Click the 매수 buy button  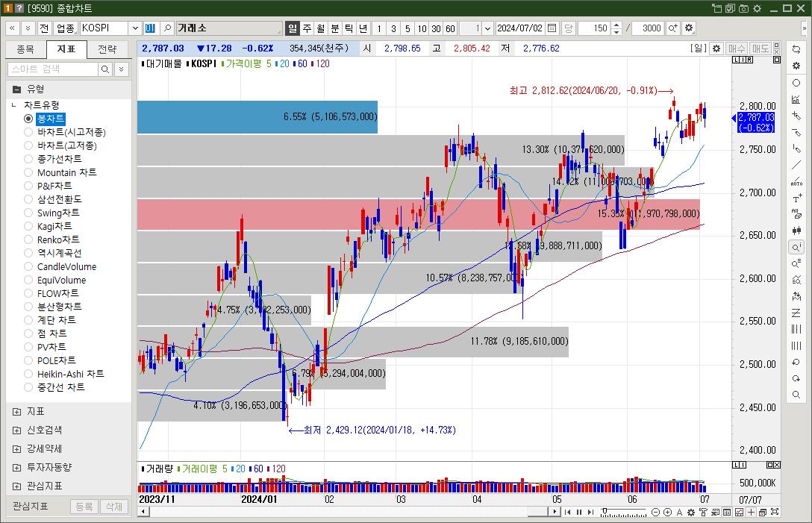[x=737, y=48]
